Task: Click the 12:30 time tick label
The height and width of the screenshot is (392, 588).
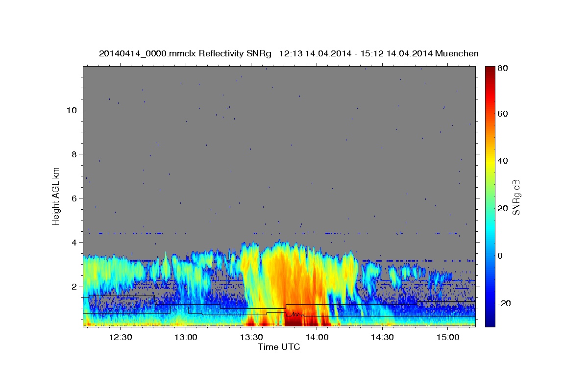Action: (121, 337)
